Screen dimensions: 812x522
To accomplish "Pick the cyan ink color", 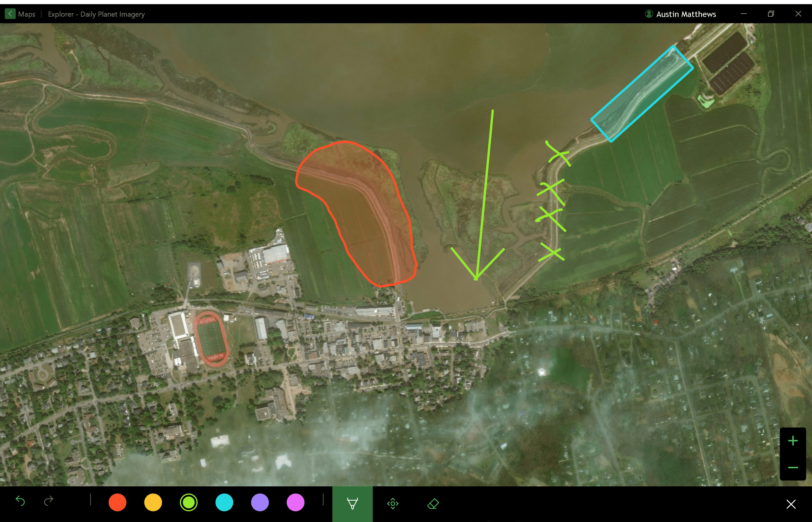I will tap(224, 502).
